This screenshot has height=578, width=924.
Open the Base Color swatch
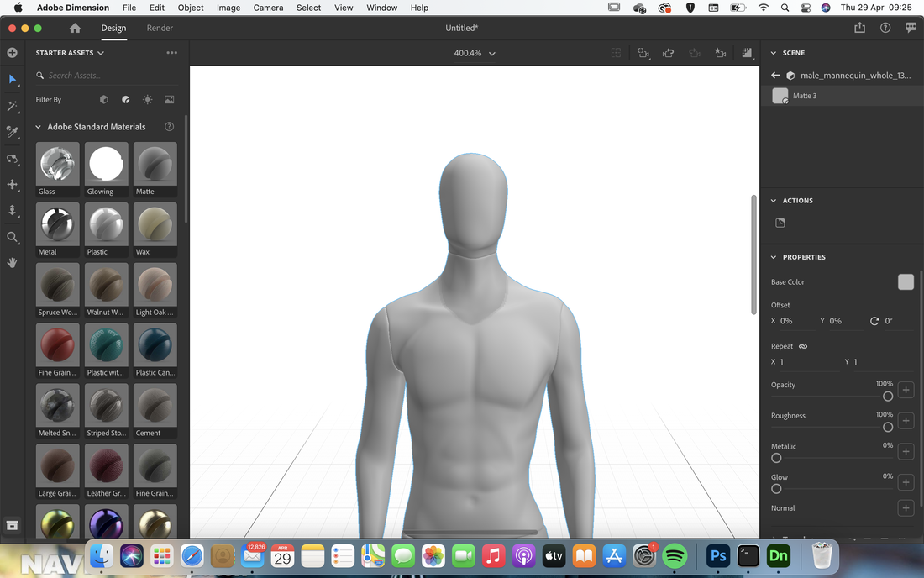tap(906, 281)
